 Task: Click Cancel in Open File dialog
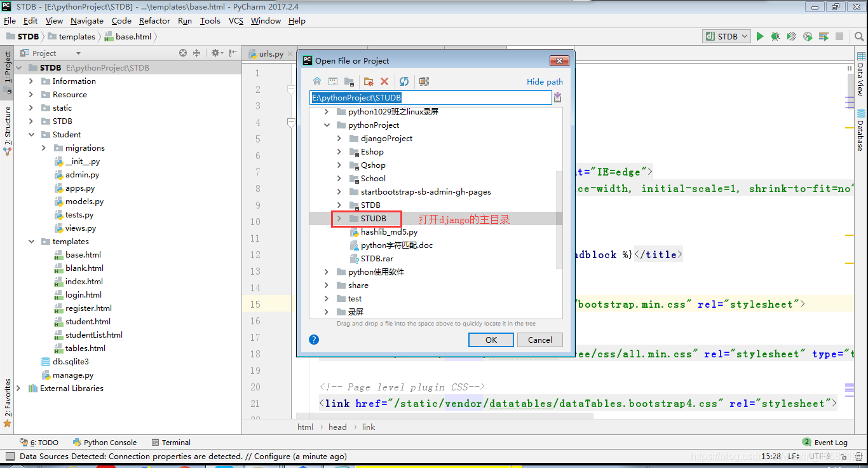(540, 340)
